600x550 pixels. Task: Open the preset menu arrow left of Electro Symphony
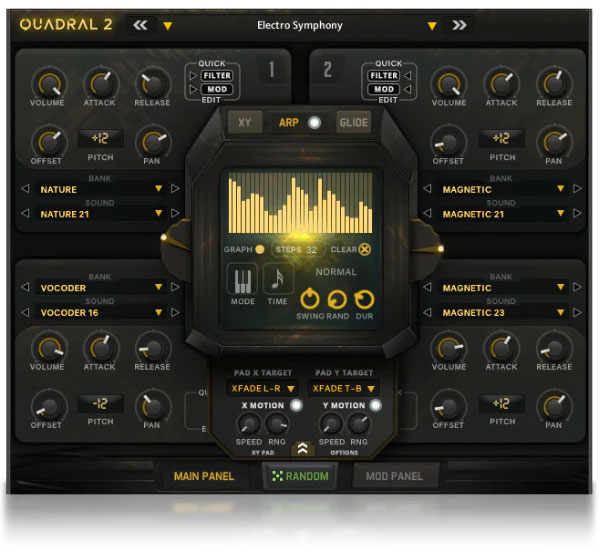[168, 26]
